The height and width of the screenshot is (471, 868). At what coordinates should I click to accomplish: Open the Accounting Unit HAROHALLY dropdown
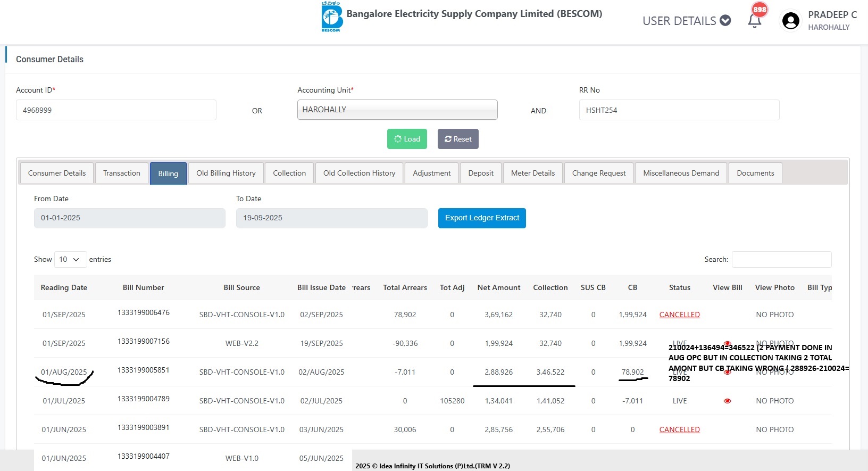coord(397,110)
